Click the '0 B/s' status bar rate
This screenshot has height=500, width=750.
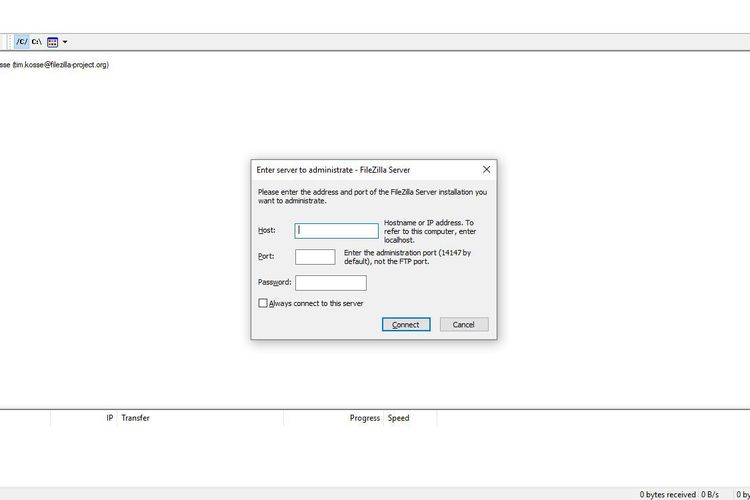click(710, 494)
